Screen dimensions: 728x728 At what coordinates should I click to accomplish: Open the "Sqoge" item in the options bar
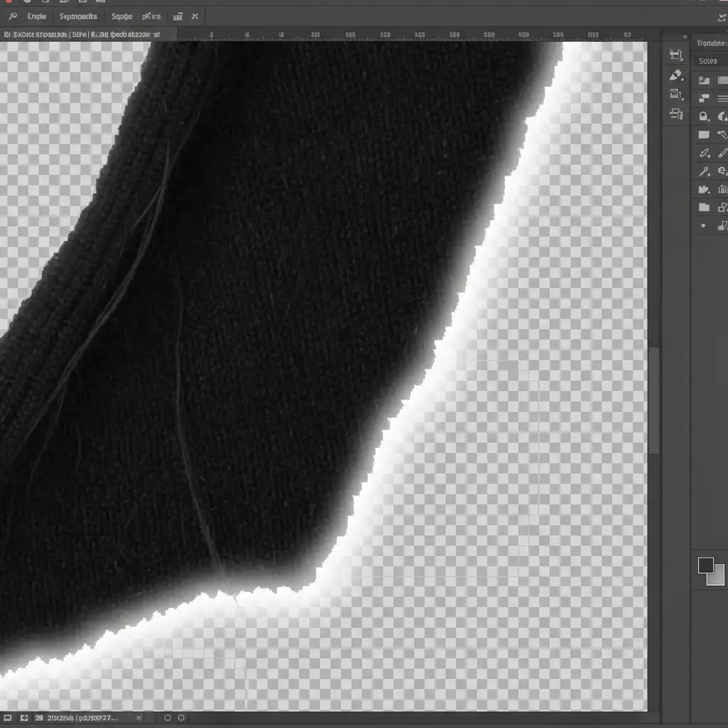click(x=122, y=16)
